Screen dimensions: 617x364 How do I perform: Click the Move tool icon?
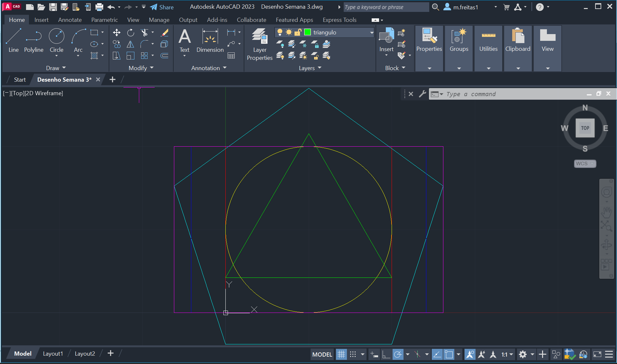point(117,32)
